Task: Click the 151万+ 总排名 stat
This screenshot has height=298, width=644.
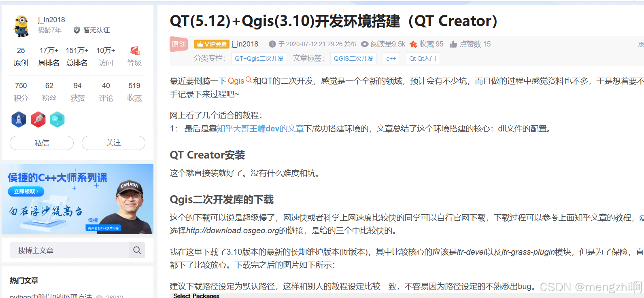Action: click(x=77, y=57)
